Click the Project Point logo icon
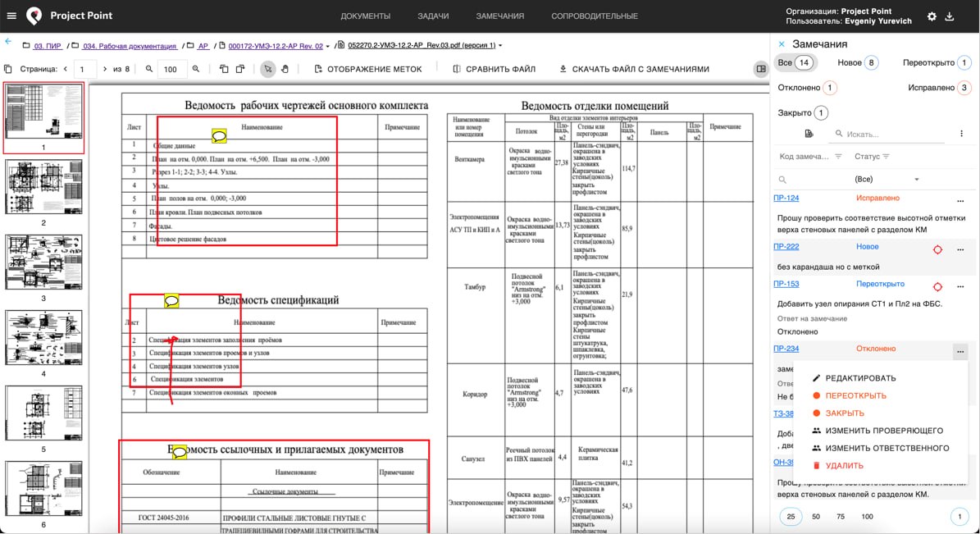Image resolution: width=980 pixels, height=534 pixels. click(x=34, y=16)
